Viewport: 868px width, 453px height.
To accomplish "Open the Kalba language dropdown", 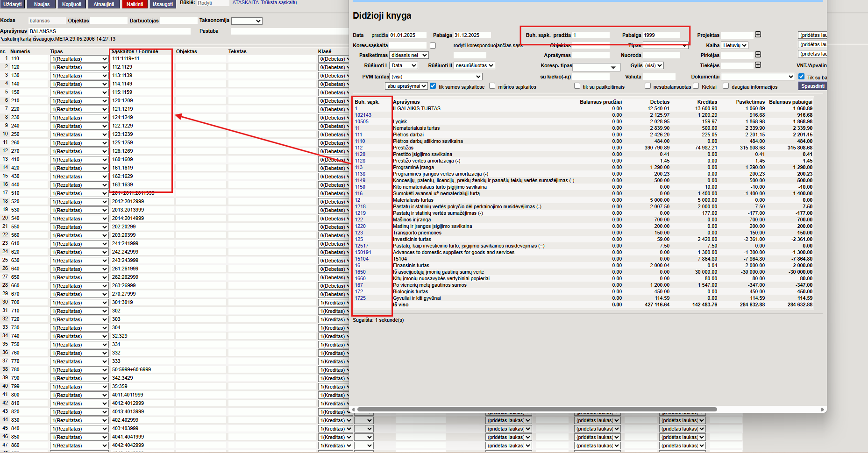I will (x=734, y=45).
